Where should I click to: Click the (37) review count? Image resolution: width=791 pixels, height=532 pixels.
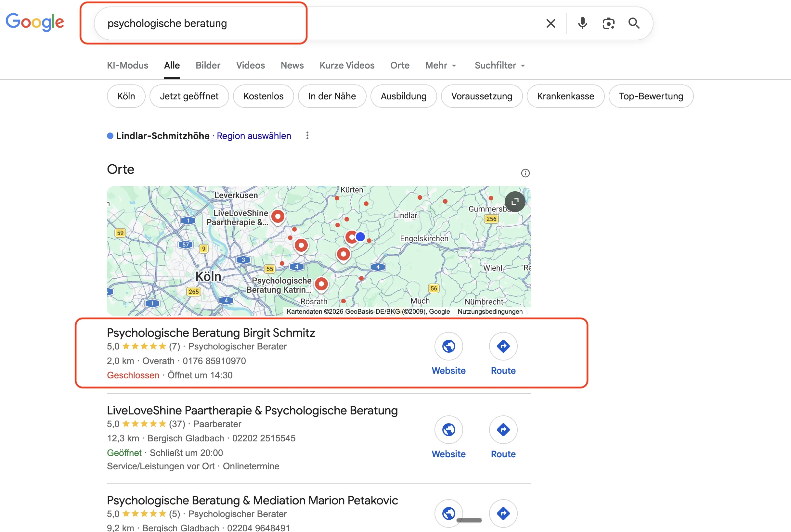[x=177, y=424]
